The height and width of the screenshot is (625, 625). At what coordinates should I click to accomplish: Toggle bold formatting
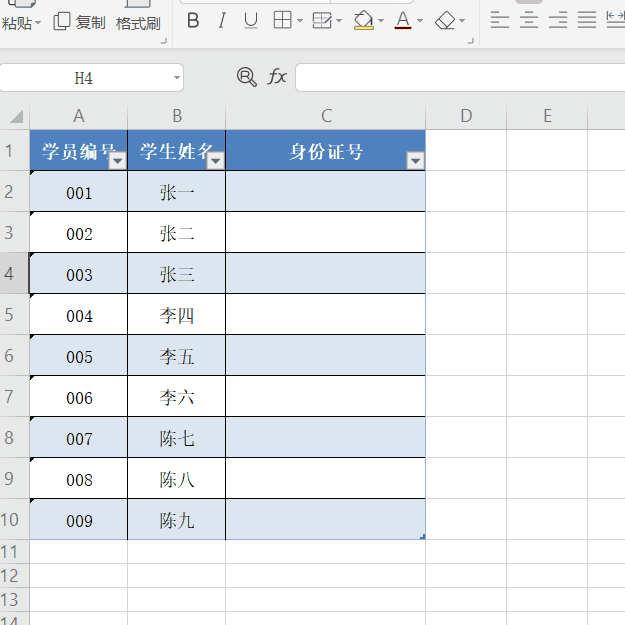click(x=193, y=20)
